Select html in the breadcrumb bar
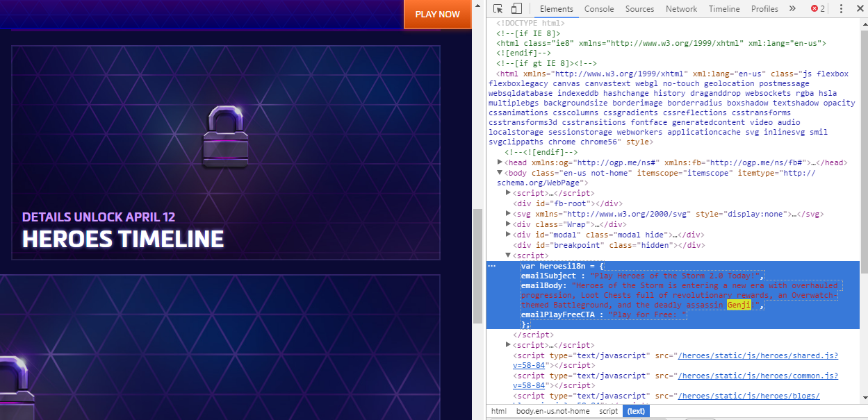 [x=499, y=411]
